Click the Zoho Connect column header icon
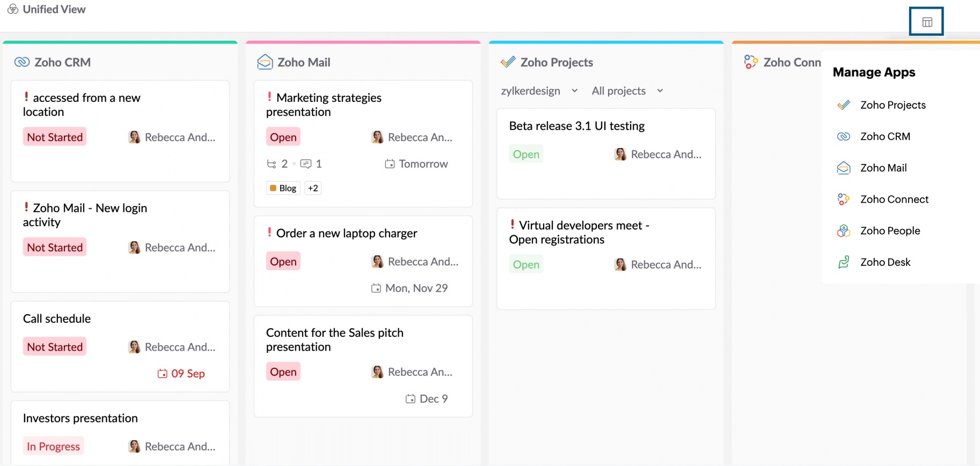980x466 pixels. pos(751,62)
